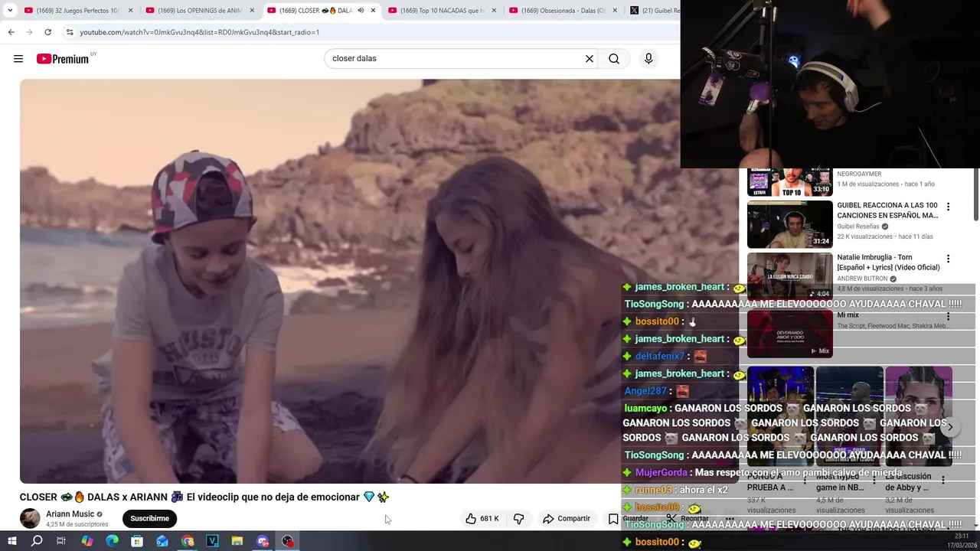This screenshot has width=980, height=551.
Task: Switch to 'Los OPENINGS de ANIM' tab
Action: [201, 11]
